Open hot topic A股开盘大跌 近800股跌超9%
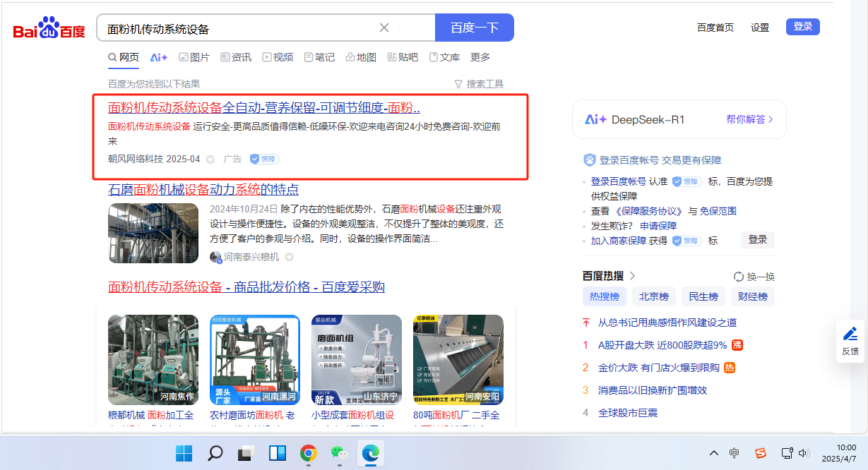Viewport: 868px width, 470px height. (x=662, y=345)
